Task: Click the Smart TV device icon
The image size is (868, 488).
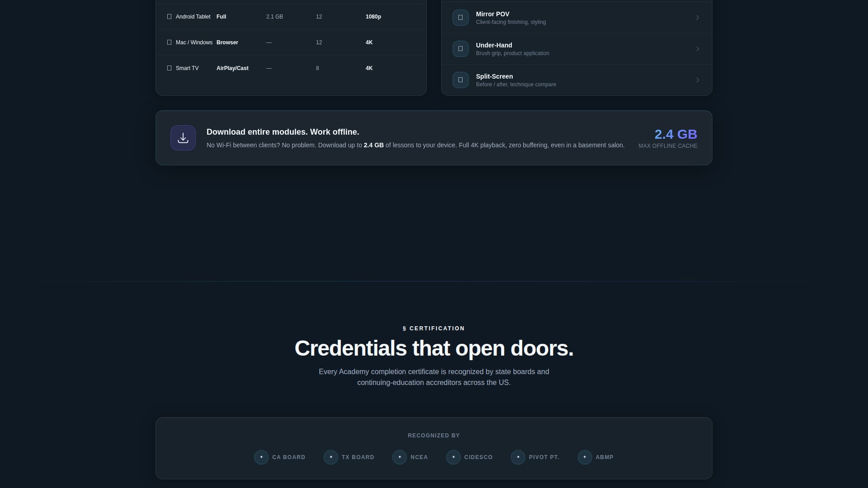Action: point(170,68)
